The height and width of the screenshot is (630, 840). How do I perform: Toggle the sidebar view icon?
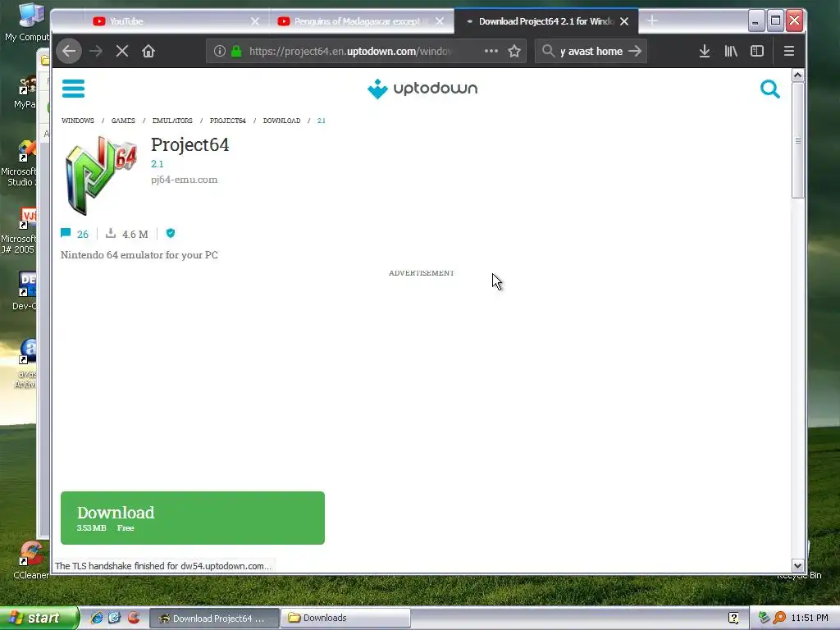tap(757, 52)
